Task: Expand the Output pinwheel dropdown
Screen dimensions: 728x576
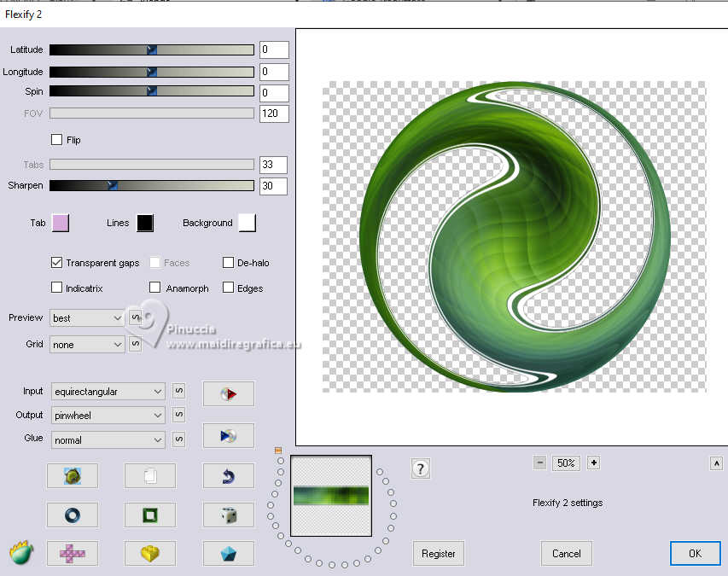Action: tap(108, 415)
